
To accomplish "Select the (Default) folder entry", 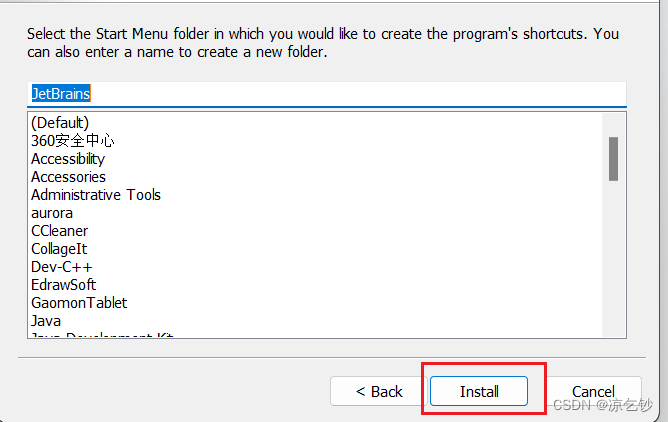I will pyautogui.click(x=60, y=123).
